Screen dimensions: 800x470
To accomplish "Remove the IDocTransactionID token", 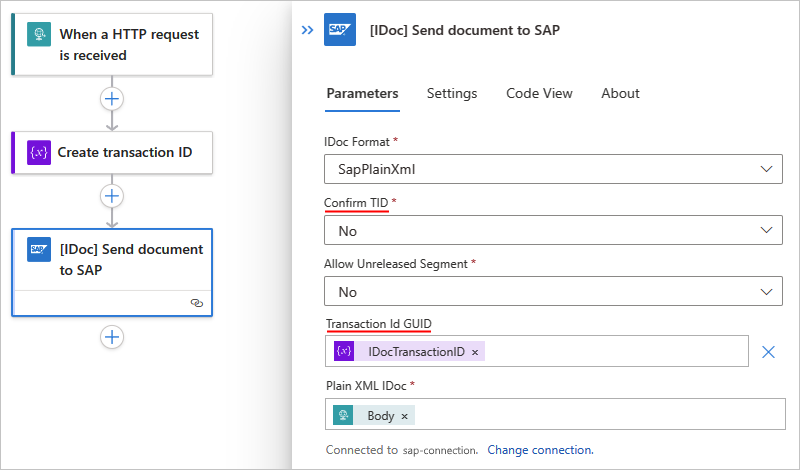I will pos(475,352).
